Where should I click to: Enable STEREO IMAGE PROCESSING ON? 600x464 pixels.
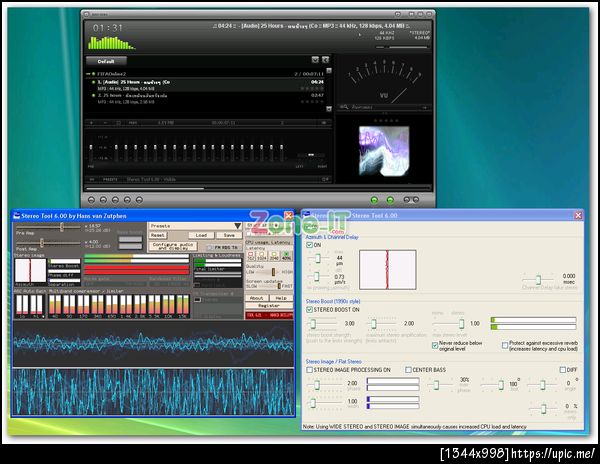click(309, 370)
